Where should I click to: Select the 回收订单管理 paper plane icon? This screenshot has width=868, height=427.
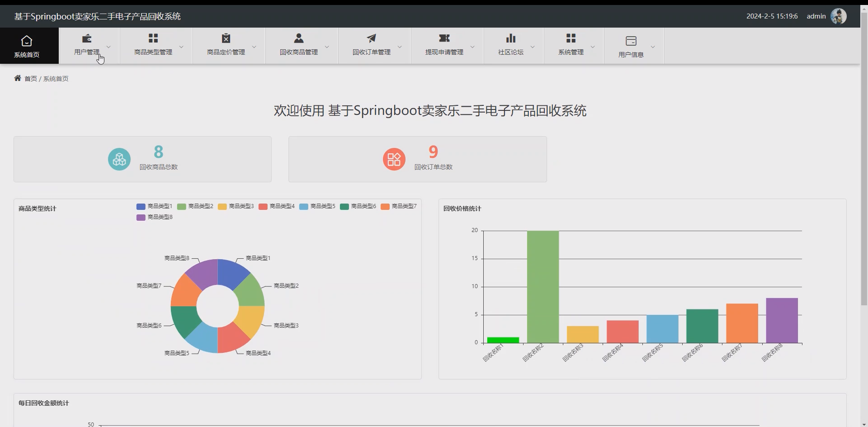pyautogui.click(x=371, y=38)
